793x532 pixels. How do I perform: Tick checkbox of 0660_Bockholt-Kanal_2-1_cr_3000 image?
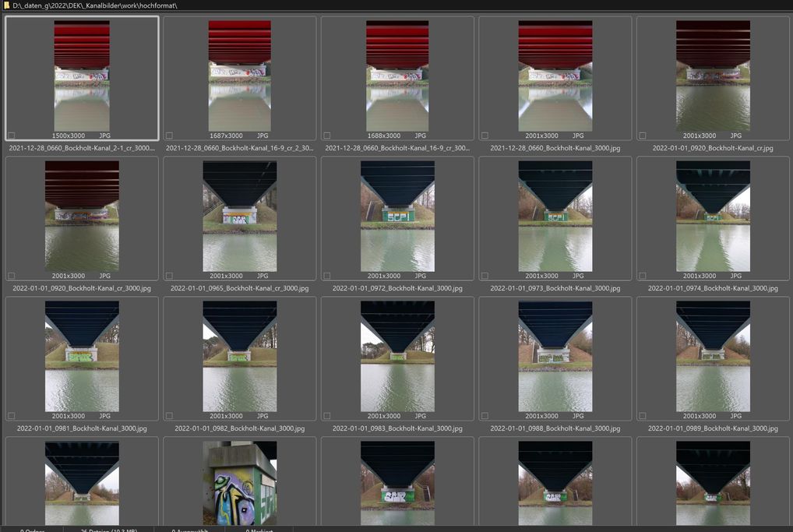(x=11, y=136)
